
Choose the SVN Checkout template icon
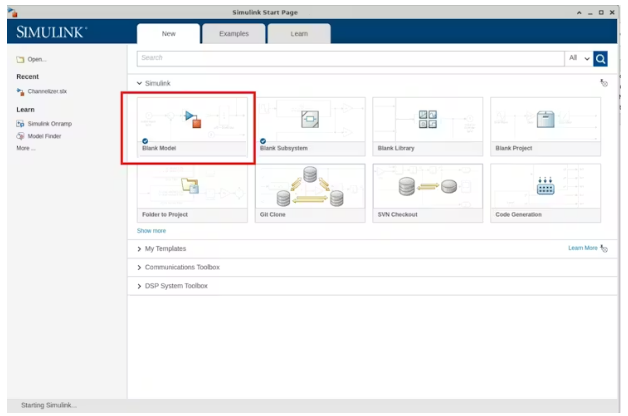pos(427,186)
